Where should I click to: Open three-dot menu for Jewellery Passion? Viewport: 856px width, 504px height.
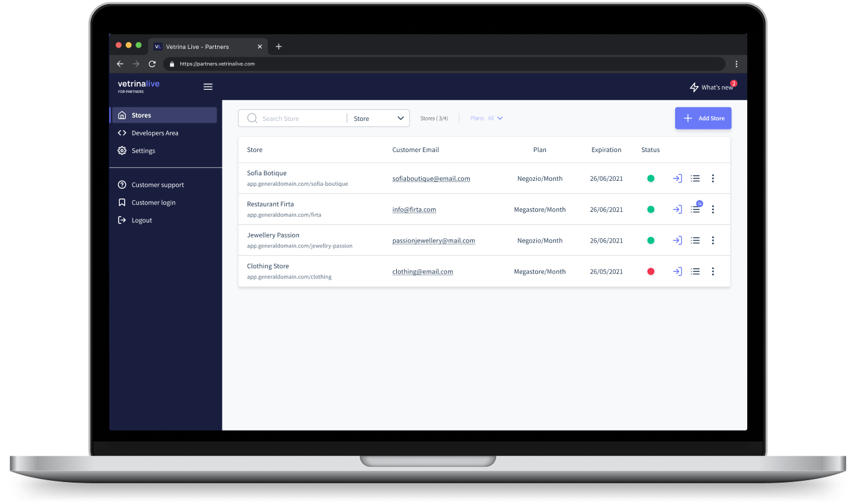713,241
